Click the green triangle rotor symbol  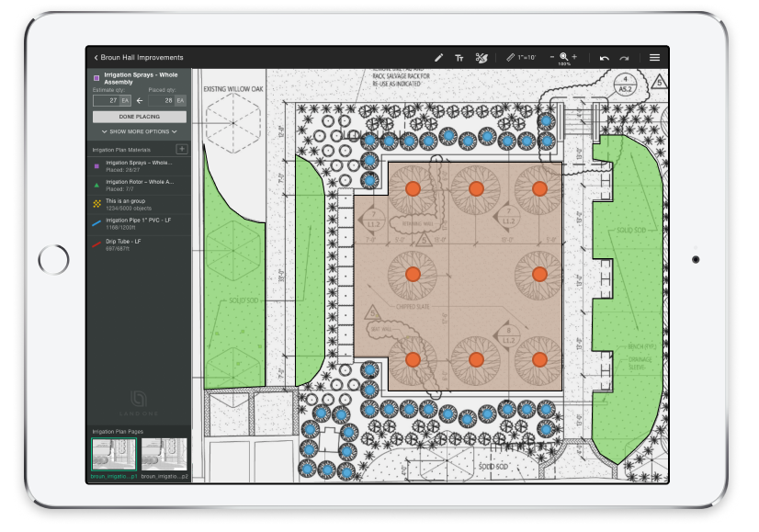(x=96, y=185)
